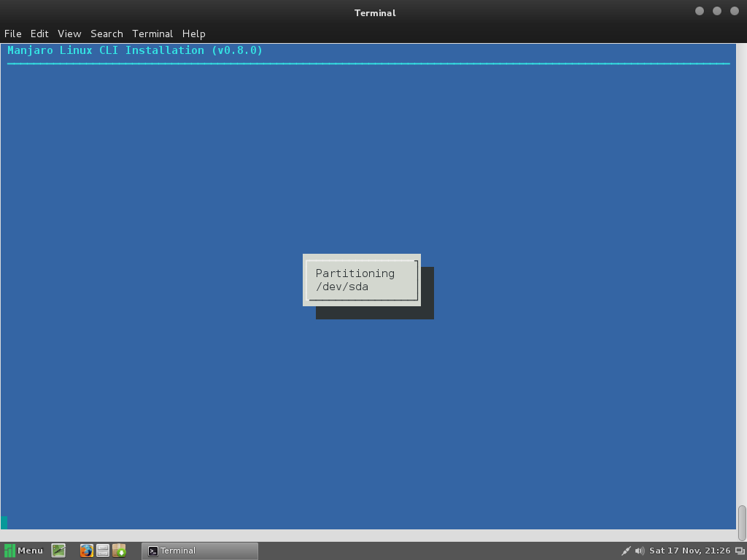
Task: Click the network connection tray icon
Action: 626,551
